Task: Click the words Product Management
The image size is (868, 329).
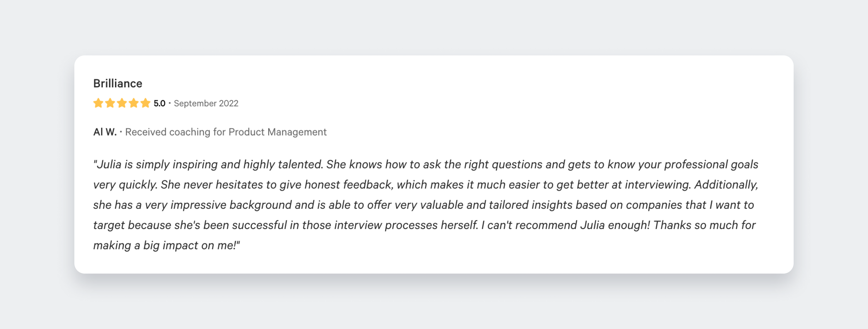Action: 277,132
